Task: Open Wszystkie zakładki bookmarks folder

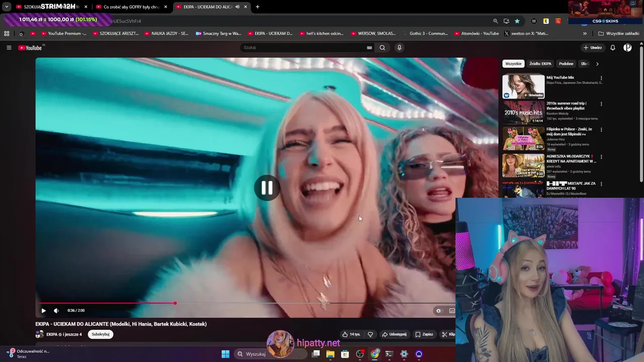Action: [619, 34]
